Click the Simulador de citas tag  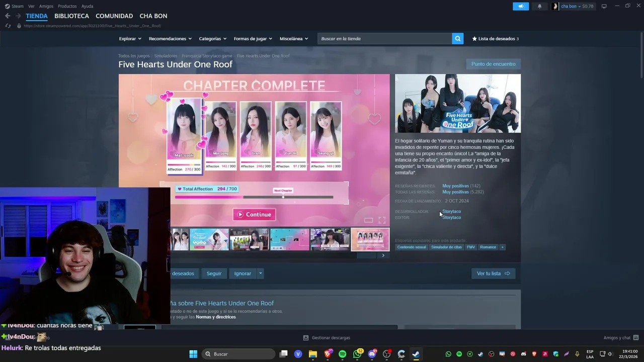[446, 247]
